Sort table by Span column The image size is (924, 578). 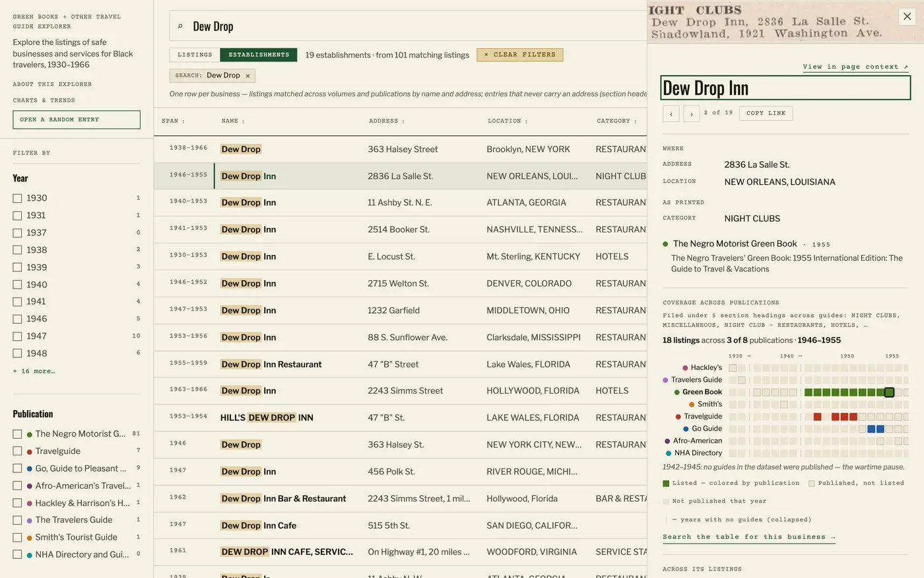pos(173,121)
